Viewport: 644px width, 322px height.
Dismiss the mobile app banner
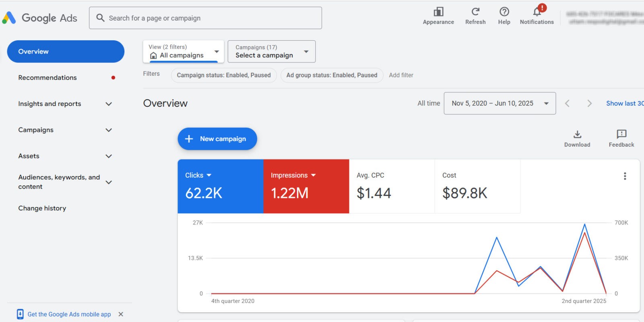click(x=121, y=314)
